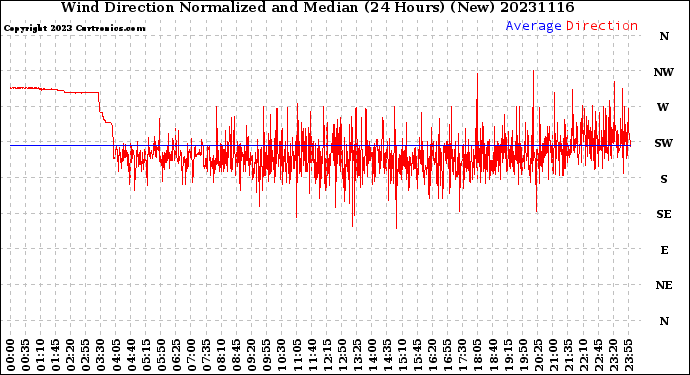690x375 pixels.
Task: Click the 08:10 time label
Action: 221,355
